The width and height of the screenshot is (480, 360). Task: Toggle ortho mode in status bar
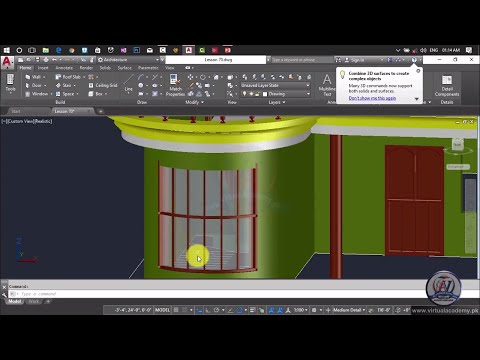coord(208,310)
